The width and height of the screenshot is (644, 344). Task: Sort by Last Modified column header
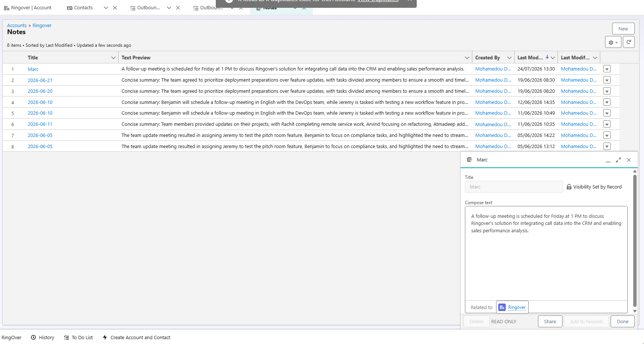pos(530,58)
